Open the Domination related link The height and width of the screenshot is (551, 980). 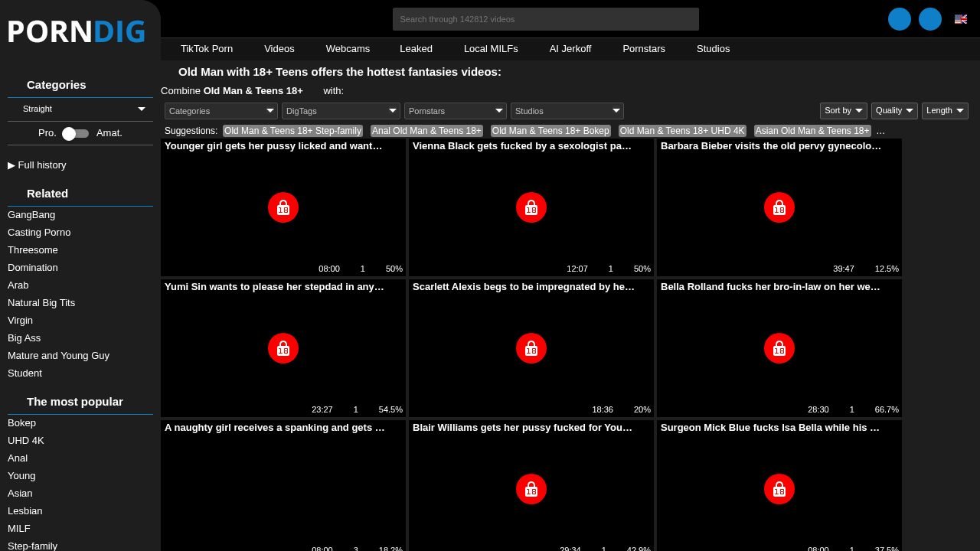(33, 268)
